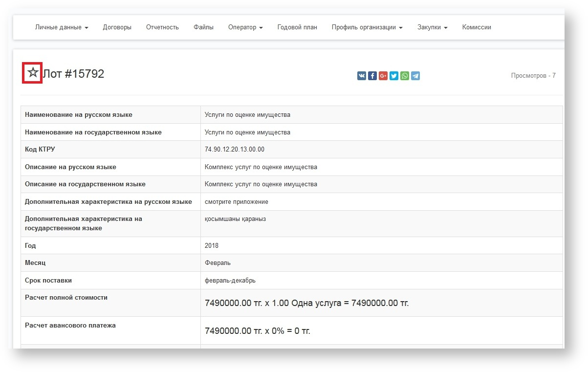Share the lot via Telegram

coord(415,76)
